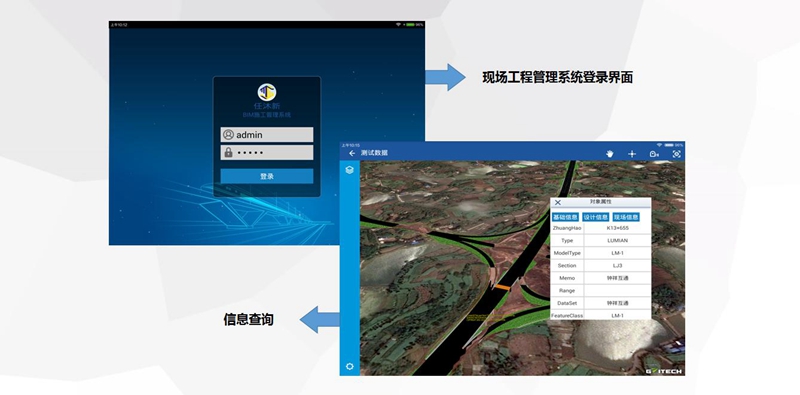The width and height of the screenshot is (800, 395).
Task: Activate the crosshair plus tool
Action: [632, 154]
